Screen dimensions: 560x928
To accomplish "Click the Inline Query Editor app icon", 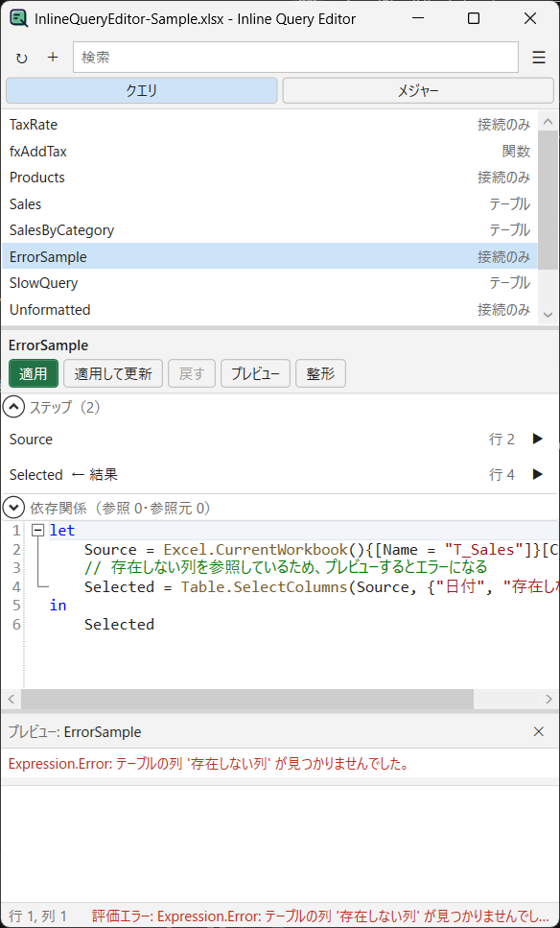I will click(18, 19).
